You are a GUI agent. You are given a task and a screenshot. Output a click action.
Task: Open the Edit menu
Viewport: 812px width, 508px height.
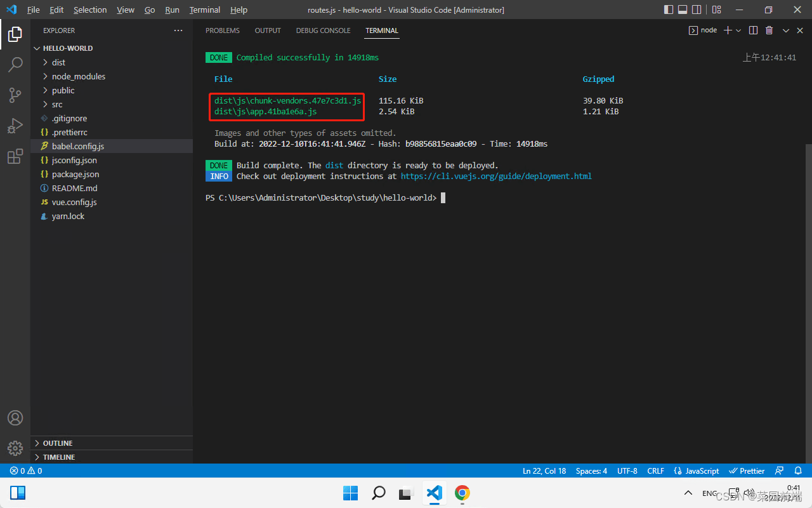coord(56,10)
